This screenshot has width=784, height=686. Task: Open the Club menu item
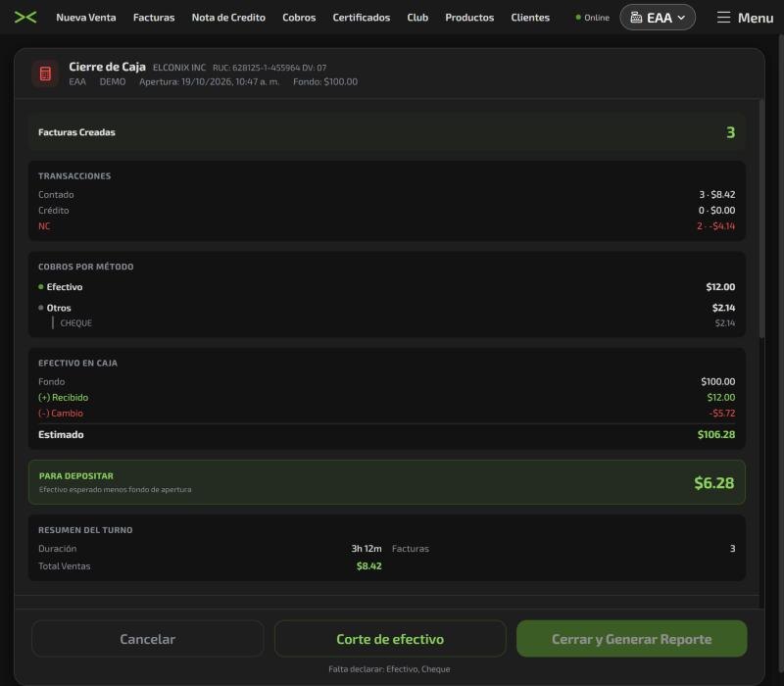click(x=417, y=18)
